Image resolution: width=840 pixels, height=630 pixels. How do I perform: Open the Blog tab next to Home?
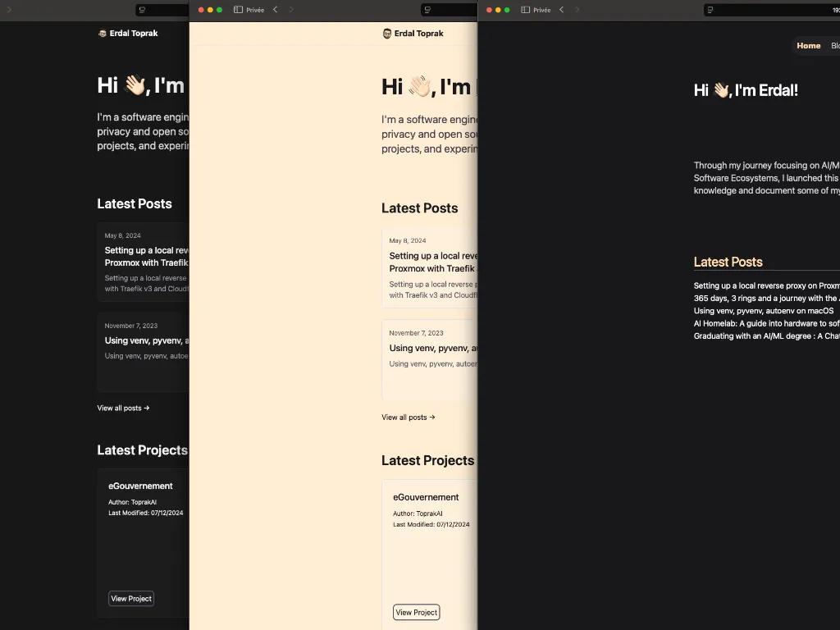click(834, 46)
